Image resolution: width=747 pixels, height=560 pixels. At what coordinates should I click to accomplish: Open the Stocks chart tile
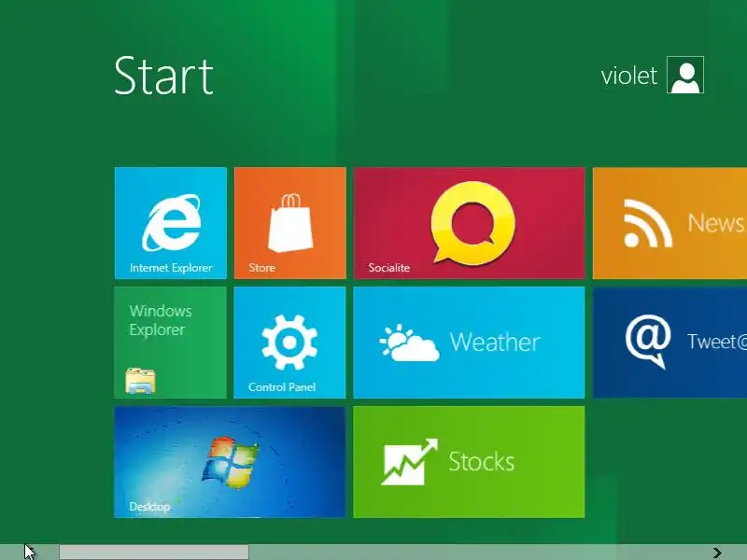coord(470,462)
